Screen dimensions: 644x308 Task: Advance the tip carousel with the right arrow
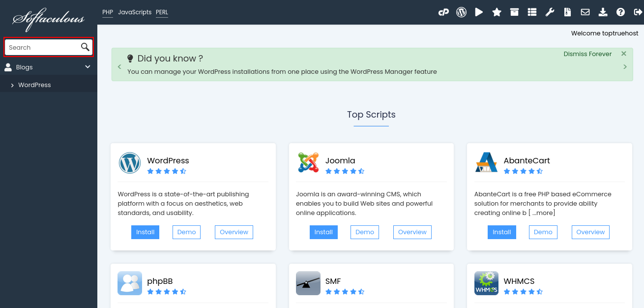click(x=625, y=66)
